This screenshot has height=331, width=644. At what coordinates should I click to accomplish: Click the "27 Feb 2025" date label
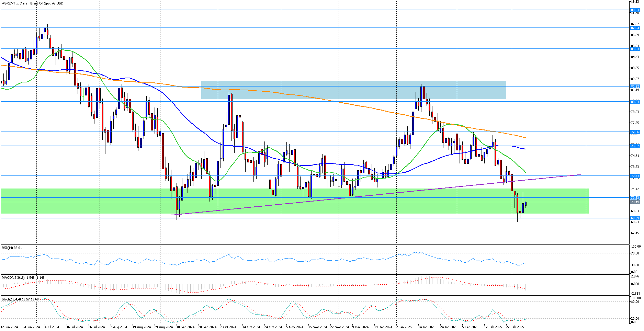tap(515, 327)
